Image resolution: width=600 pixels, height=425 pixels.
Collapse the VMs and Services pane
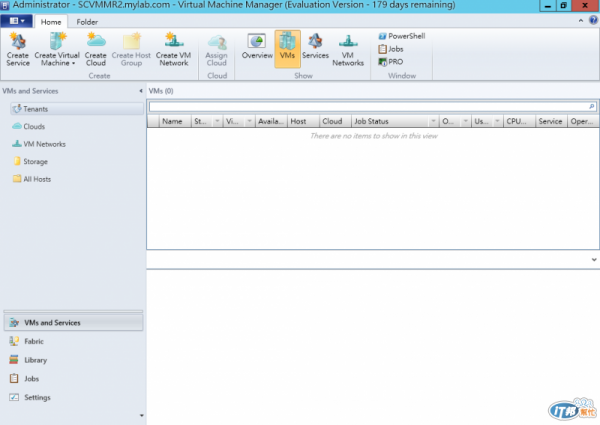(140, 91)
